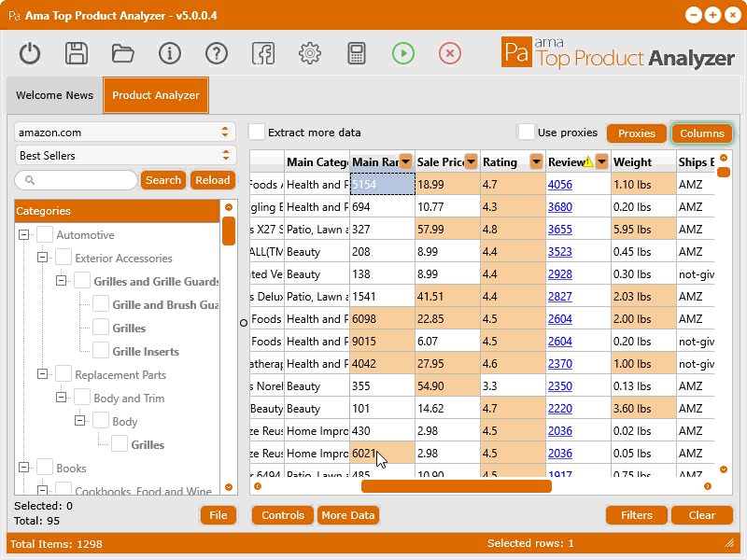Click the table horizontal scroll-right arrow
747x560 pixels.
click(708, 486)
